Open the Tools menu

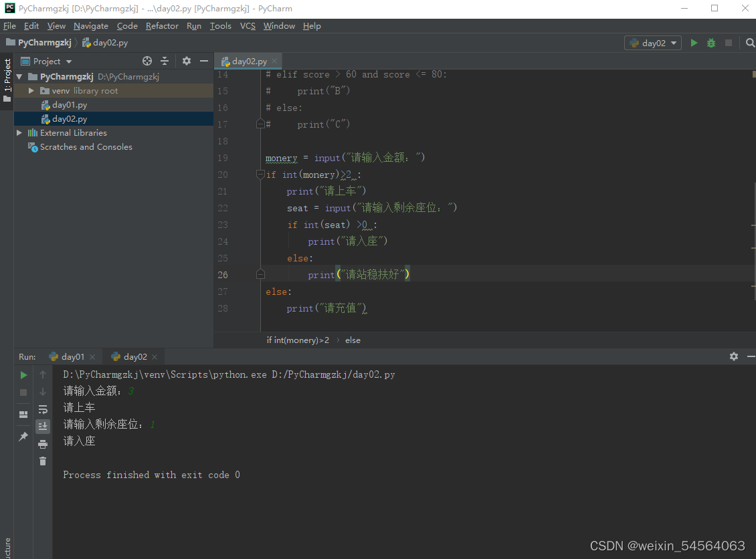(x=220, y=26)
